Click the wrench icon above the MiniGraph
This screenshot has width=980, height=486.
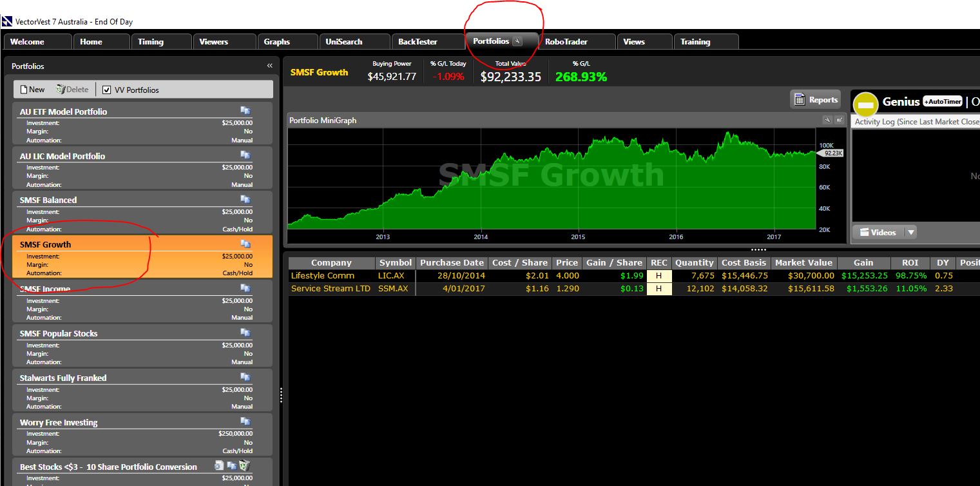pyautogui.click(x=828, y=119)
